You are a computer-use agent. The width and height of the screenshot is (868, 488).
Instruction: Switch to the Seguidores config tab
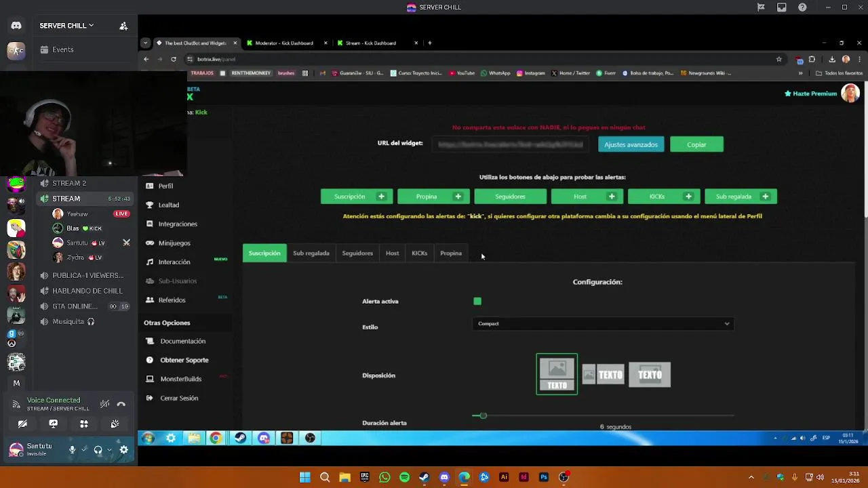(357, 253)
